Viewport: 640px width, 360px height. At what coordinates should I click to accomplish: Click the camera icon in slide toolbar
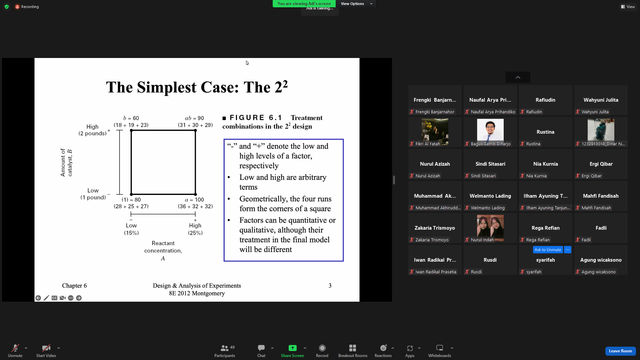click(62, 298)
